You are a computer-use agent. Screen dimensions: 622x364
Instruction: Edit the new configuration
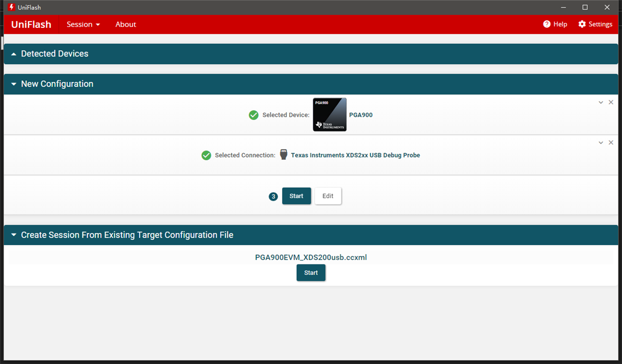point(328,196)
